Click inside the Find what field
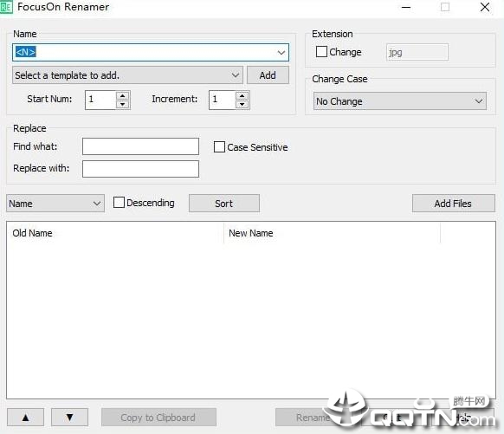This screenshot has height=434, width=504. [140, 146]
